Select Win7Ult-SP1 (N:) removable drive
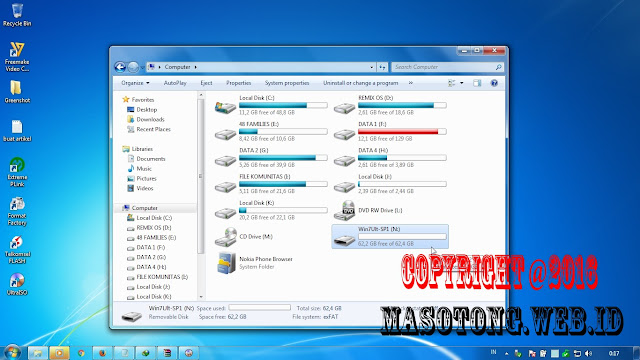The image size is (640, 360). pyautogui.click(x=390, y=236)
